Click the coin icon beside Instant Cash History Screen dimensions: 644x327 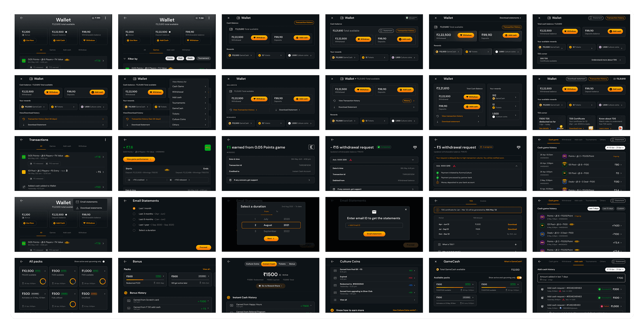pos(229,298)
